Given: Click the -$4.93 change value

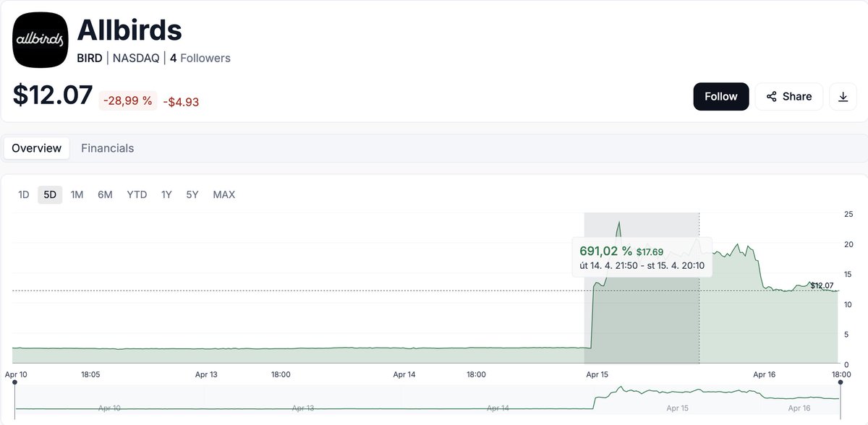Looking at the screenshot, I should point(181,102).
